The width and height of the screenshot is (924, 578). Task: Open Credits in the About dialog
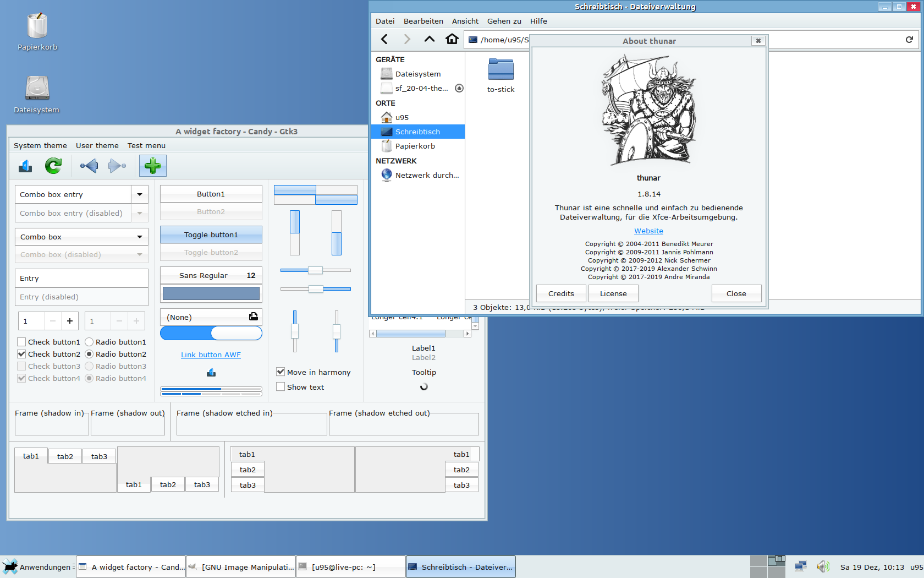pos(561,293)
